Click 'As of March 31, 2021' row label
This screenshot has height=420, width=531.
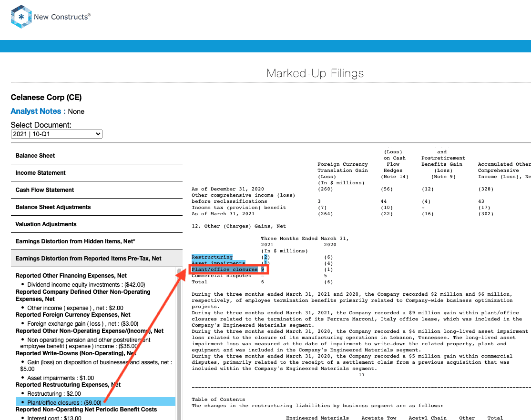click(223, 214)
